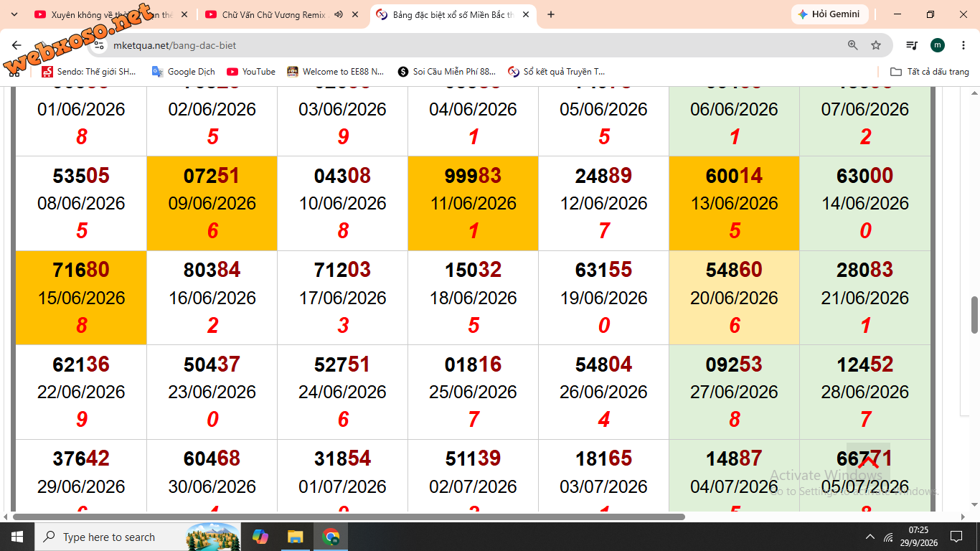
Task: Close the Bảng đặc biệt xổ số tab
Action: click(526, 14)
